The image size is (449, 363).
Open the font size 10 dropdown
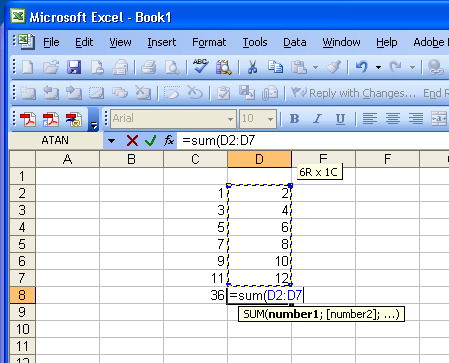point(270,119)
